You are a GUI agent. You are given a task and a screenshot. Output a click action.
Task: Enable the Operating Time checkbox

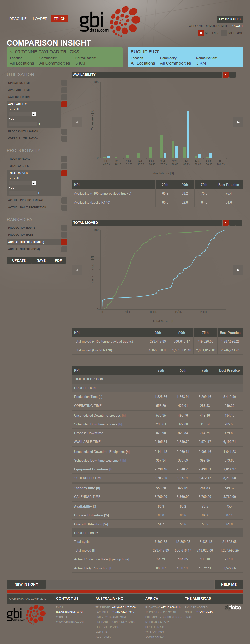pyautogui.click(x=64, y=83)
